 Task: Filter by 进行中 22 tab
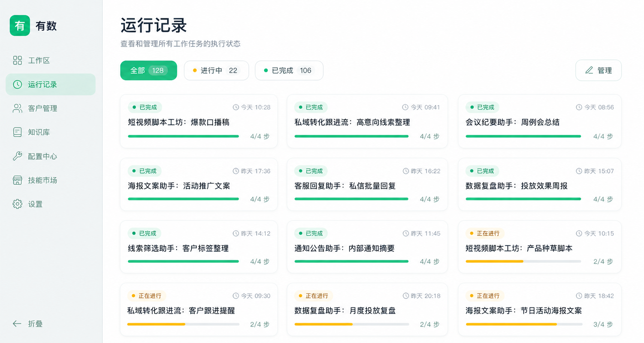click(216, 70)
